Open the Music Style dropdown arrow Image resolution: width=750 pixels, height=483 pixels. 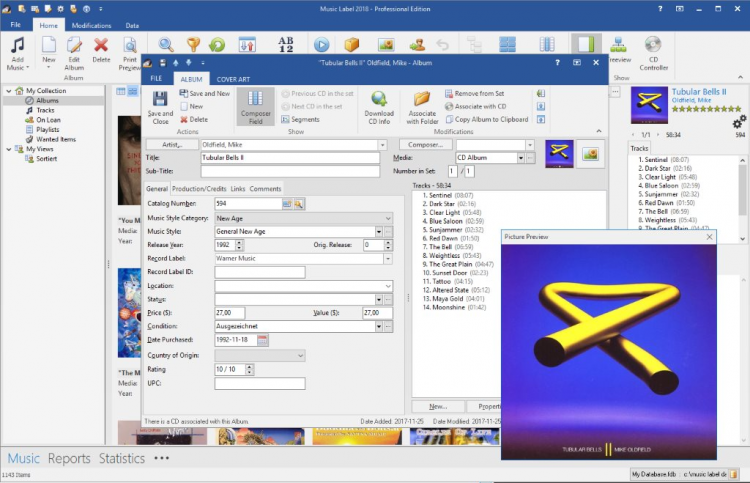point(378,231)
